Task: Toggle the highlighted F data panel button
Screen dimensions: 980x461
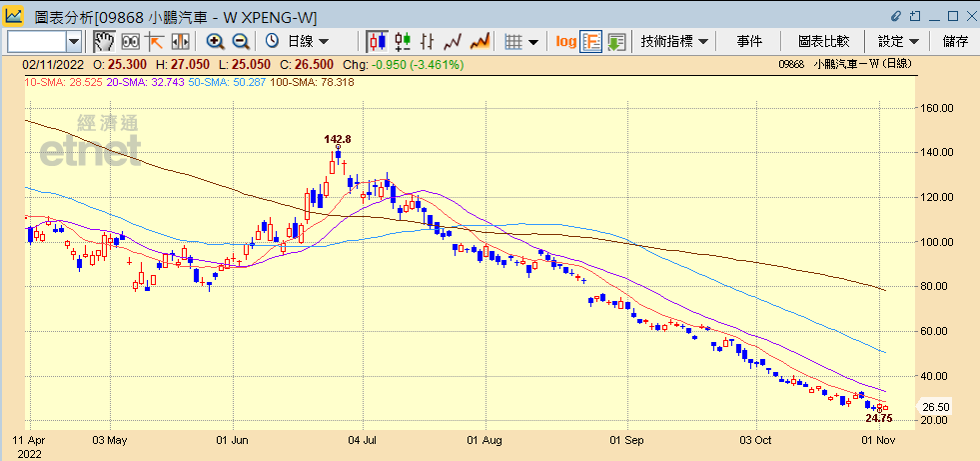Action: (590, 42)
